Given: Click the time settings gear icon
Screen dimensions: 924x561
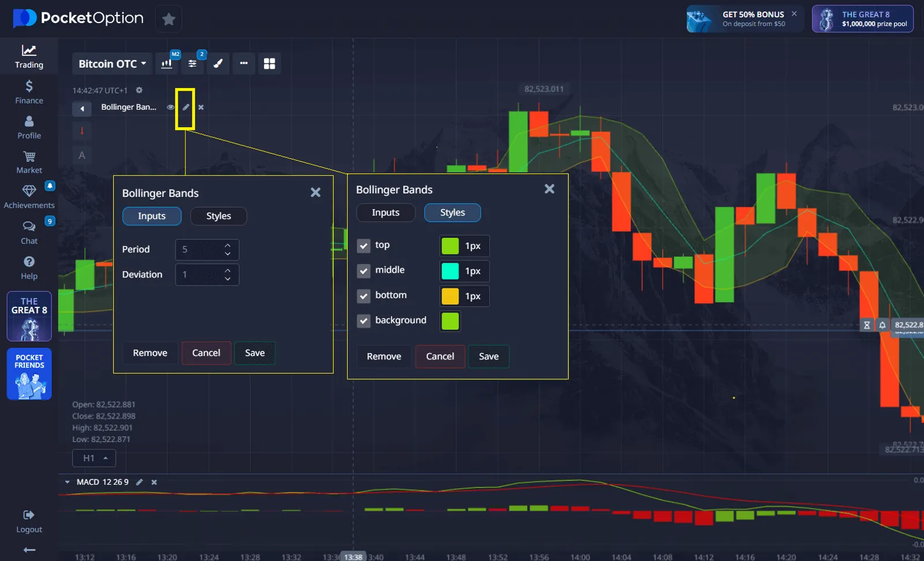Looking at the screenshot, I should [x=139, y=90].
